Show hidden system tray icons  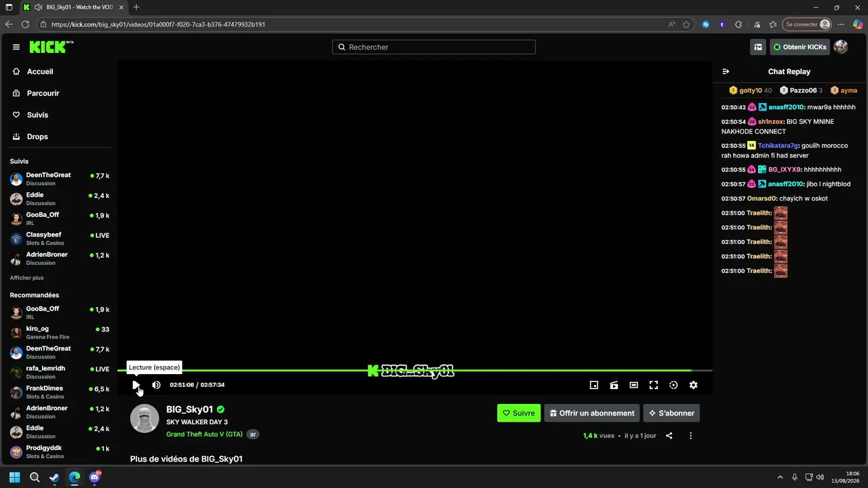tap(780, 477)
